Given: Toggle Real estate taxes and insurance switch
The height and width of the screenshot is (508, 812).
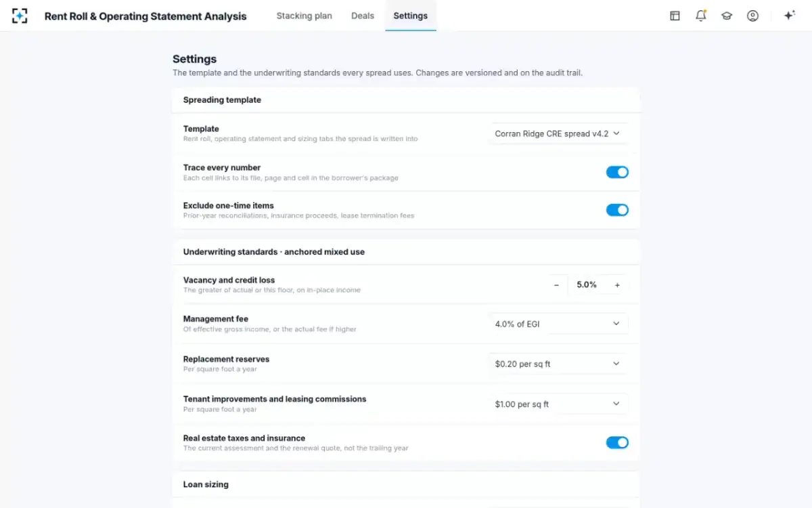Looking at the screenshot, I should pyautogui.click(x=617, y=442).
